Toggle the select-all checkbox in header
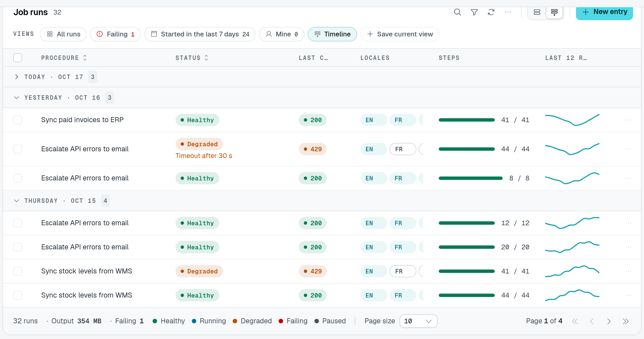Image resolution: width=644 pixels, height=339 pixels. click(x=18, y=58)
